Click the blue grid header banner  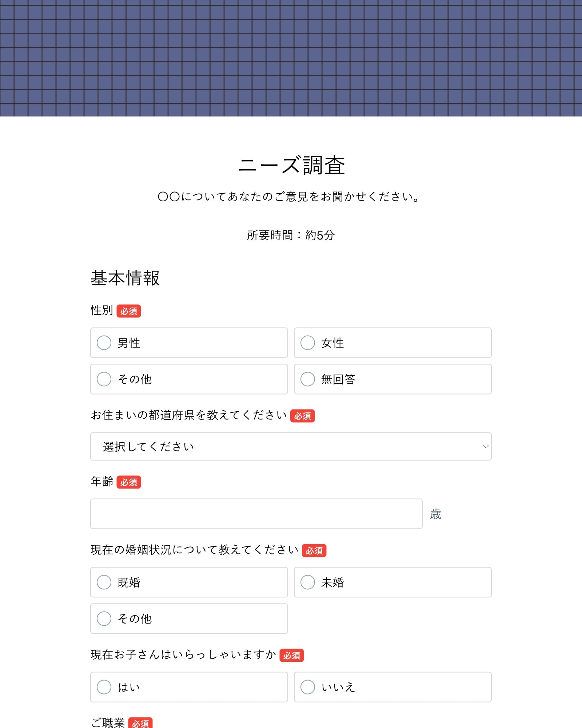[x=291, y=58]
